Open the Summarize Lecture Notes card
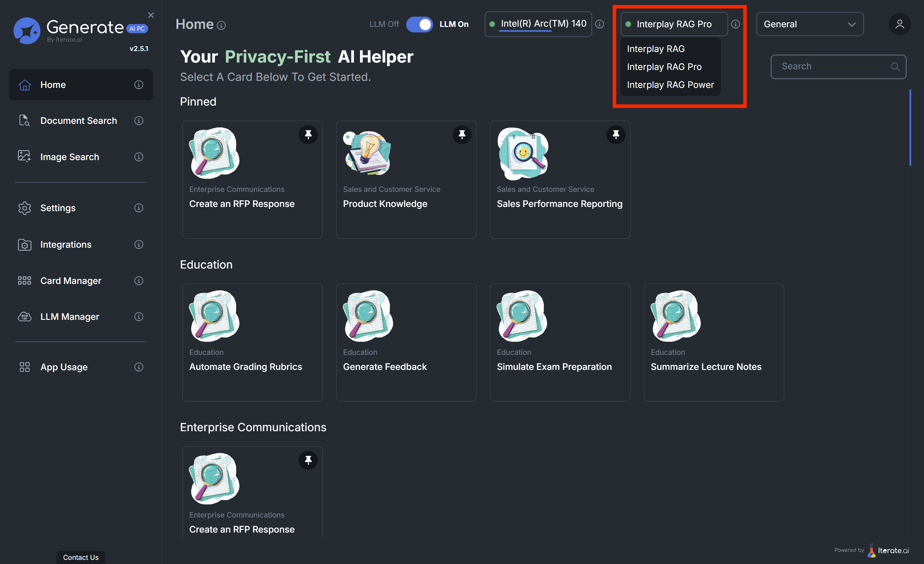 coord(714,342)
